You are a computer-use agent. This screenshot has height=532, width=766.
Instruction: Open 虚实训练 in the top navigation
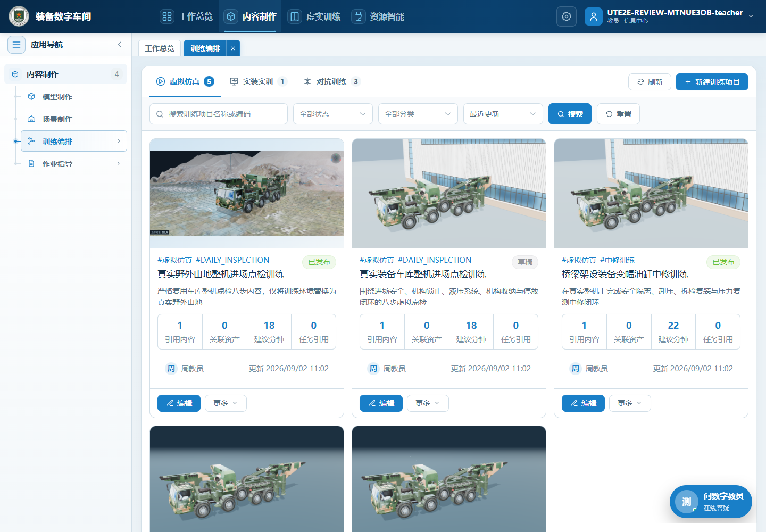[314, 16]
